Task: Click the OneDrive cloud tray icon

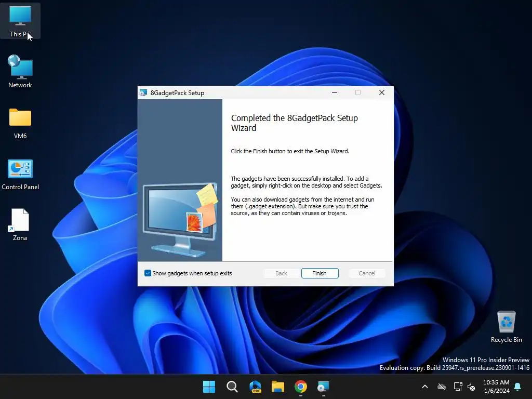Action: click(442, 387)
